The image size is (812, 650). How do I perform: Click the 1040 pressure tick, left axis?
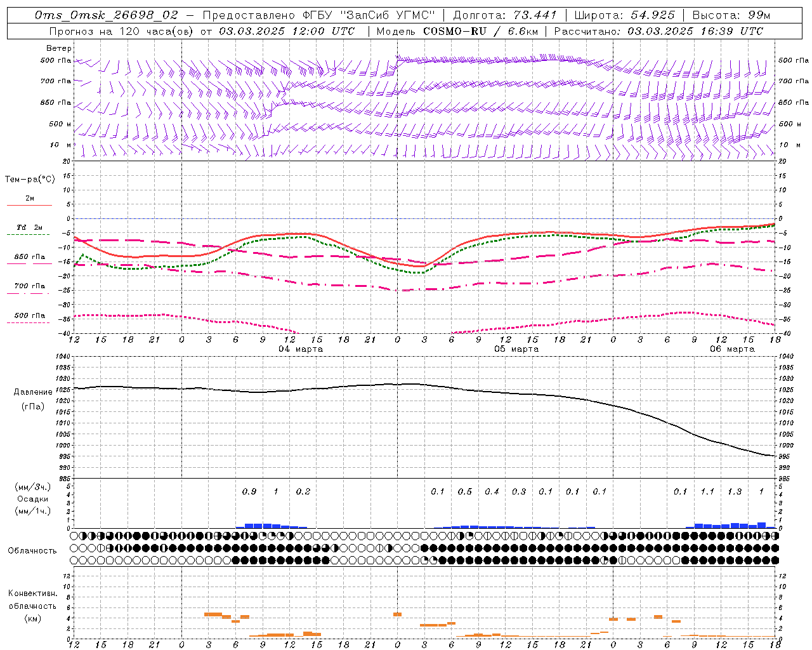[63, 357]
